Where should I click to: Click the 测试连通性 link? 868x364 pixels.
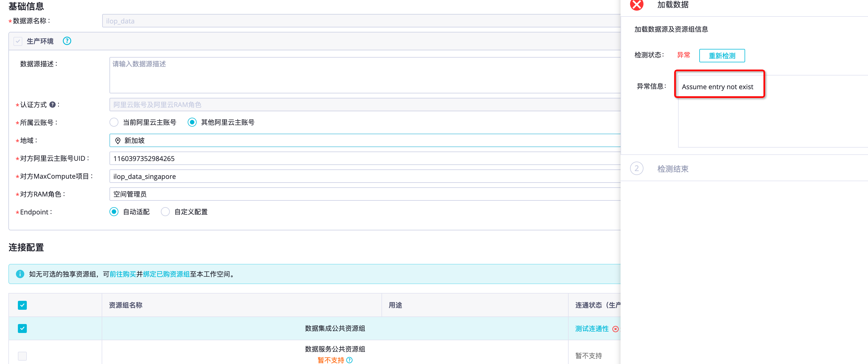pyautogui.click(x=592, y=329)
